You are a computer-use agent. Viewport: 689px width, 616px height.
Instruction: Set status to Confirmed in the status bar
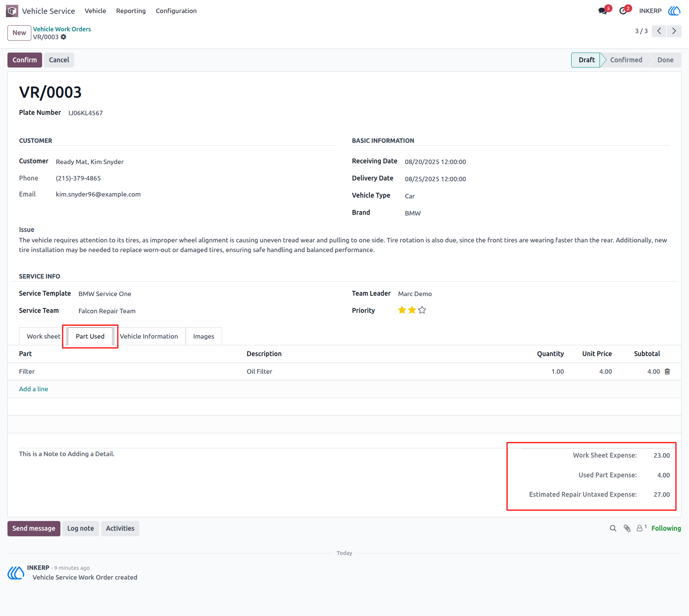click(x=626, y=60)
